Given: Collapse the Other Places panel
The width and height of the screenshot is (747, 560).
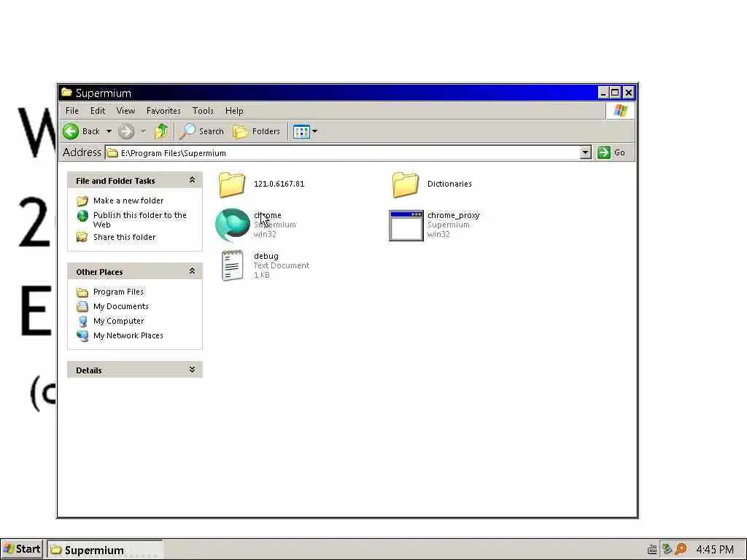Looking at the screenshot, I should click(192, 271).
